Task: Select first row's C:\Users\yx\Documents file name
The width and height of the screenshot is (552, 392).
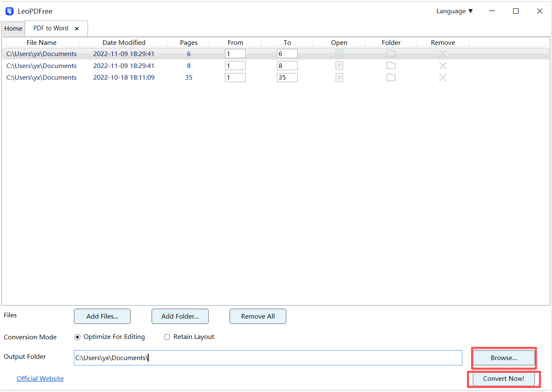Action: (x=42, y=54)
